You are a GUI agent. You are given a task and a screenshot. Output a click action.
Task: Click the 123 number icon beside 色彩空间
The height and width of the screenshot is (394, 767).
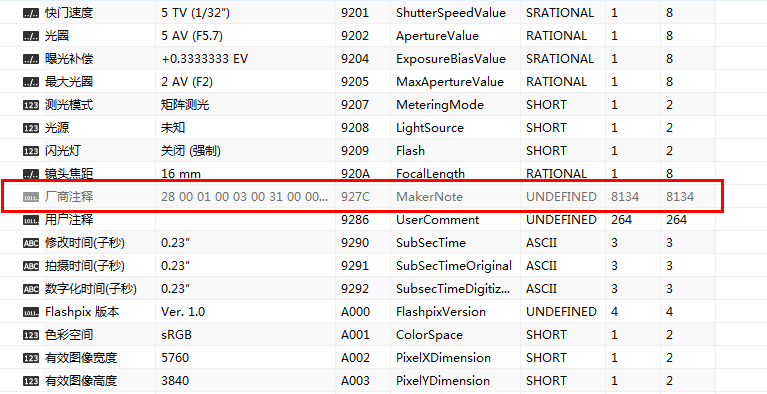31,335
